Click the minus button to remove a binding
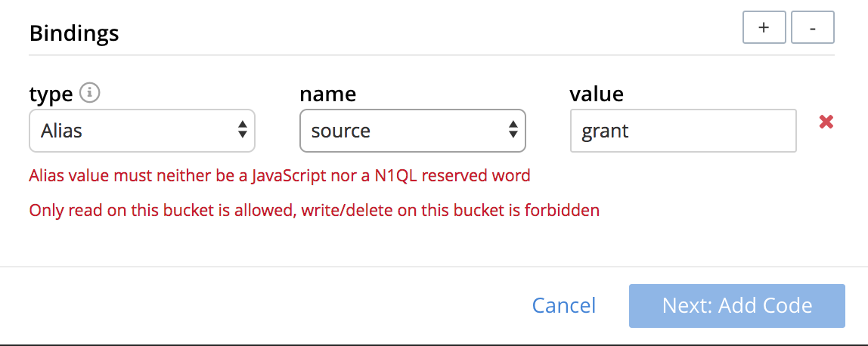The width and height of the screenshot is (868, 346). 812,28
